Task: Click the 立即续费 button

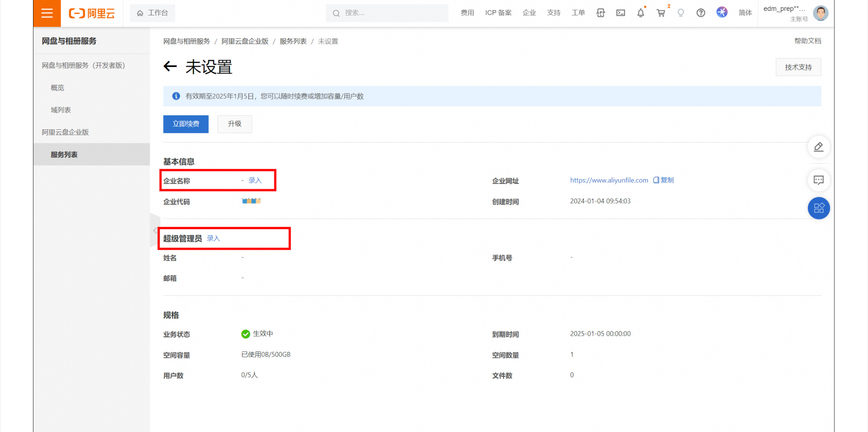Action: pos(186,124)
